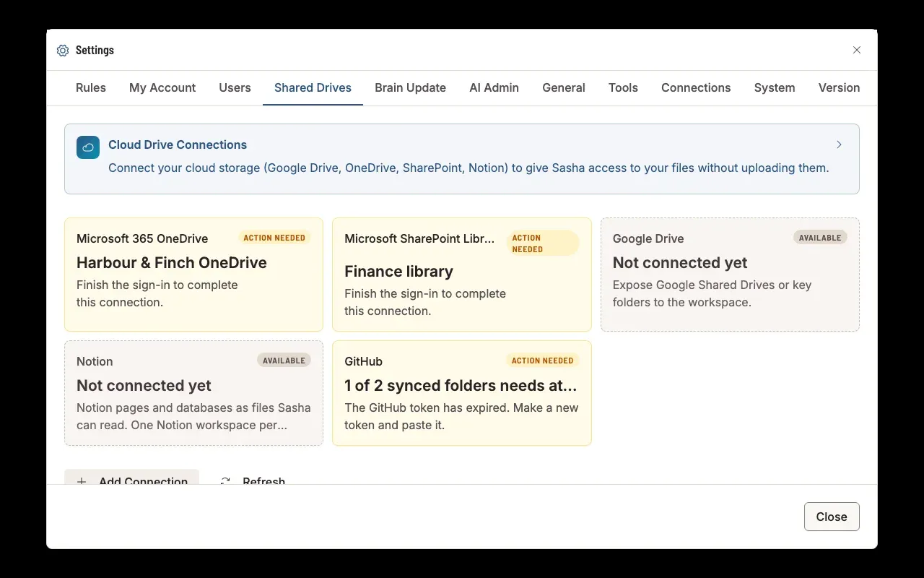
Task: Click the Refresh button
Action: click(253, 478)
